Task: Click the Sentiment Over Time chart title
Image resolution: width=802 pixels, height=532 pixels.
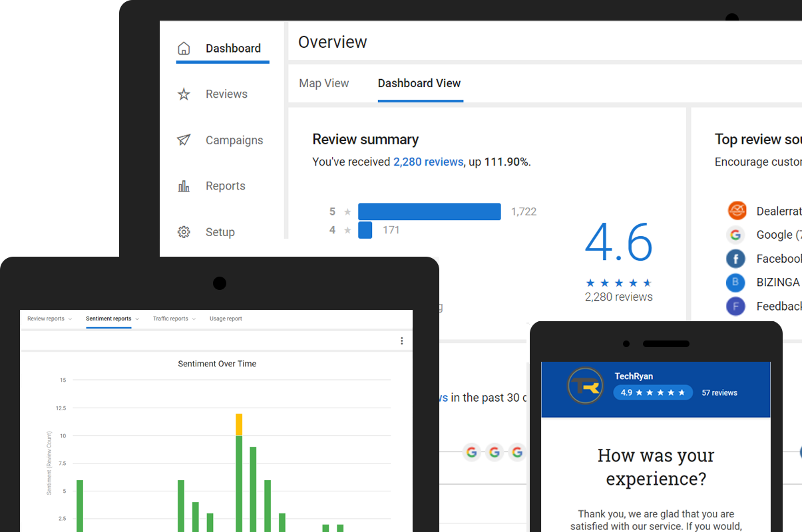Action: click(217, 364)
